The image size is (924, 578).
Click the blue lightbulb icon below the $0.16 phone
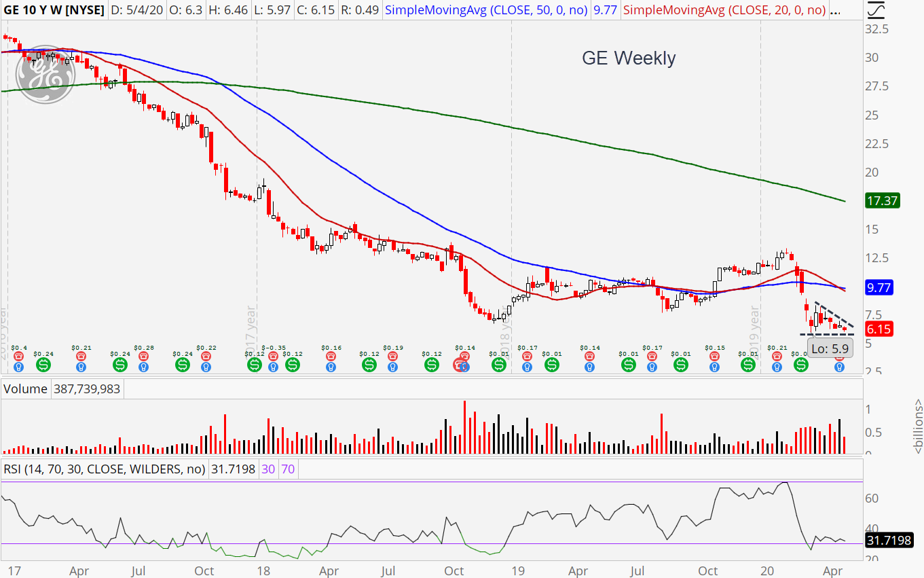click(x=331, y=367)
